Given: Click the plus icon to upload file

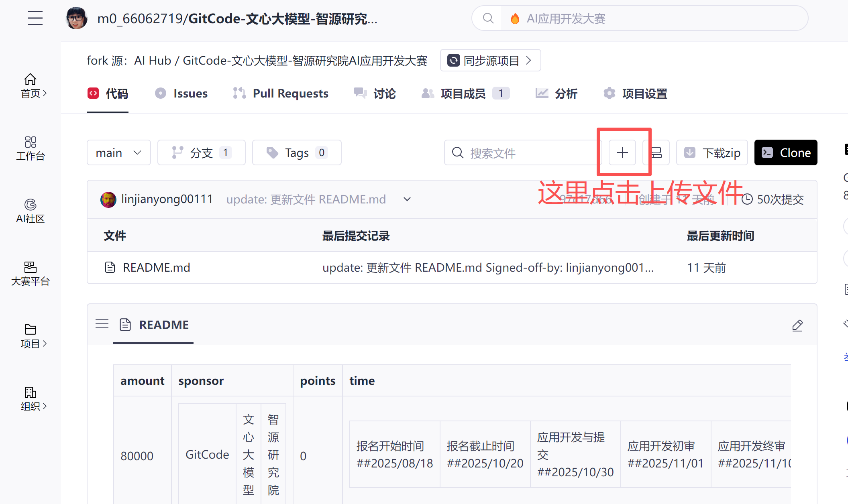Looking at the screenshot, I should click(622, 152).
